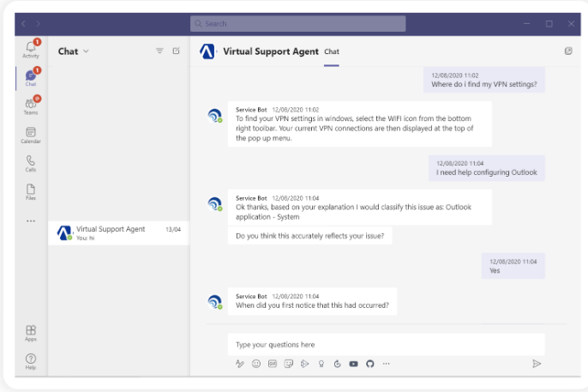The height and width of the screenshot is (392, 588).
Task: Select Virtual Support Agent conversation
Action: (x=118, y=232)
